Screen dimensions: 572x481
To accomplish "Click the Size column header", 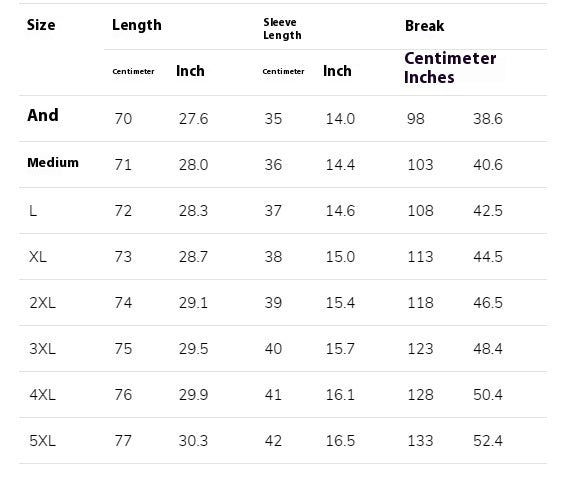I will (x=41, y=25).
